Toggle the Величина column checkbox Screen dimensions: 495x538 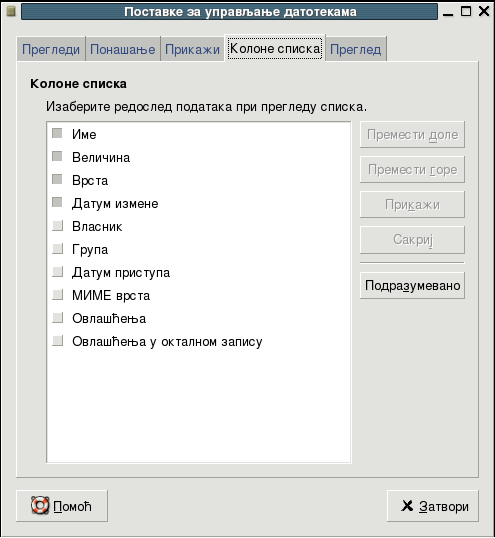coord(57,156)
